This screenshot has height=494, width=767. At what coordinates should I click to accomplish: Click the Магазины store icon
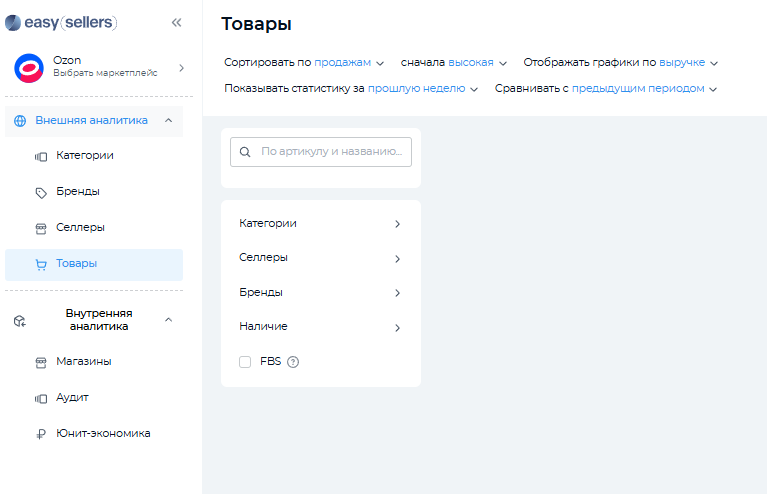(x=41, y=362)
